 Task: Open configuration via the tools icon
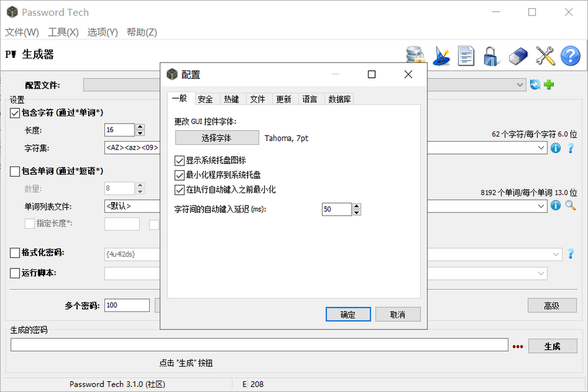pyautogui.click(x=544, y=55)
